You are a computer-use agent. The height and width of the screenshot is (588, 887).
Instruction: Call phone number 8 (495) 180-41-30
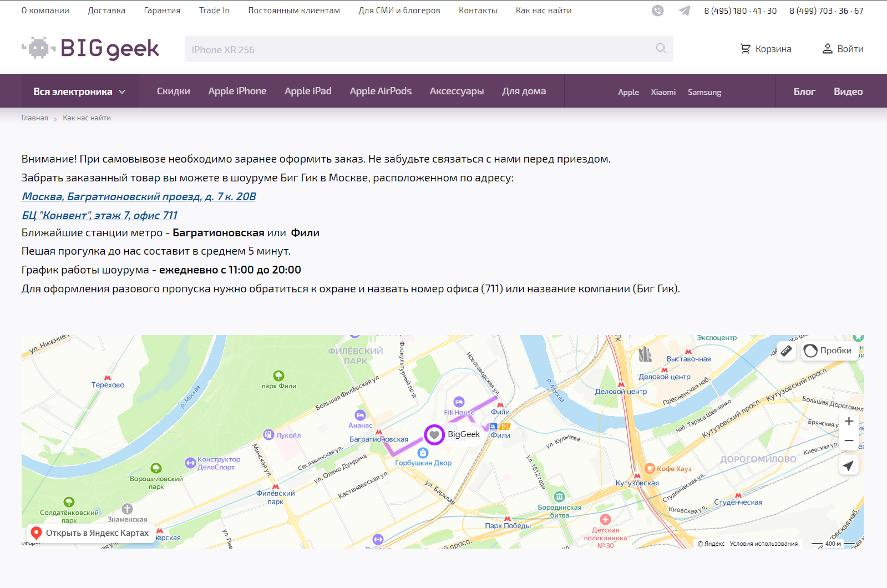click(741, 11)
